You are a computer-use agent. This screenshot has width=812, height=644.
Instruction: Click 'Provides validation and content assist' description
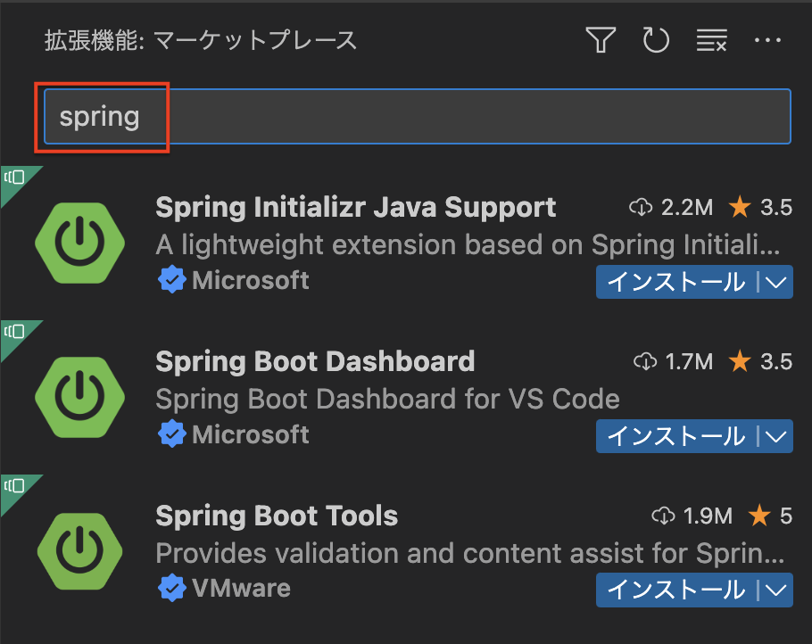[x=470, y=553]
